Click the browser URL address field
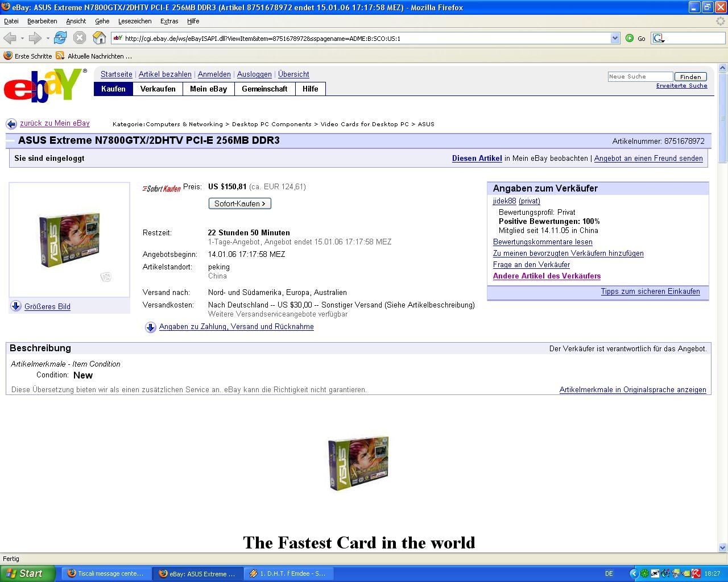This screenshot has width=728, height=582. (x=366, y=38)
